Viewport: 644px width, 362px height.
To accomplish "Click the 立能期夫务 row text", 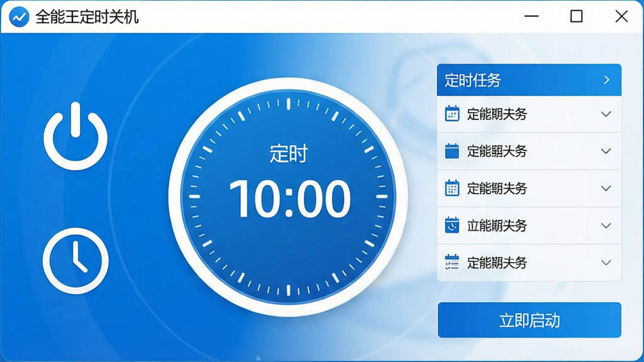I will pyautogui.click(x=497, y=226).
